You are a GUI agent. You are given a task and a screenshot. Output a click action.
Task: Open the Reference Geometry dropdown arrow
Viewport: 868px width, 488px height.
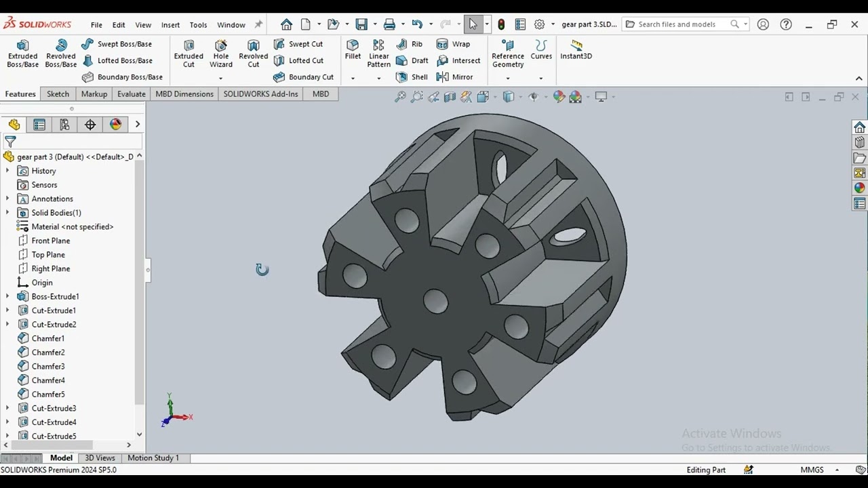(x=508, y=78)
